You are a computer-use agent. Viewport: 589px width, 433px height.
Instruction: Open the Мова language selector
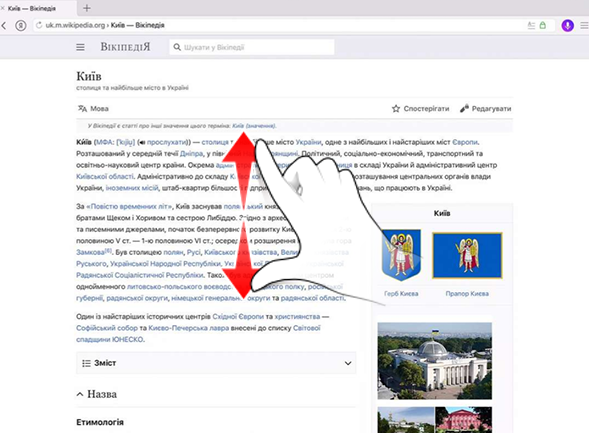[93, 109]
